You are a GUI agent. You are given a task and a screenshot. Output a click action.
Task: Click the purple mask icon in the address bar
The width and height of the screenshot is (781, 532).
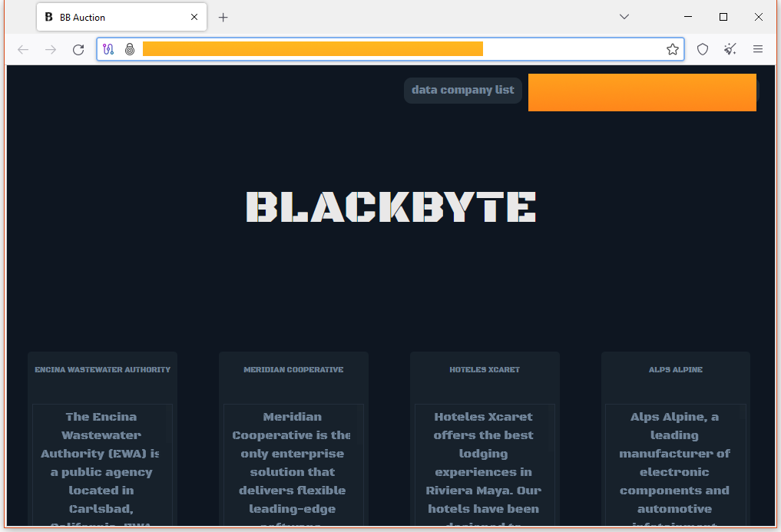[x=108, y=48]
